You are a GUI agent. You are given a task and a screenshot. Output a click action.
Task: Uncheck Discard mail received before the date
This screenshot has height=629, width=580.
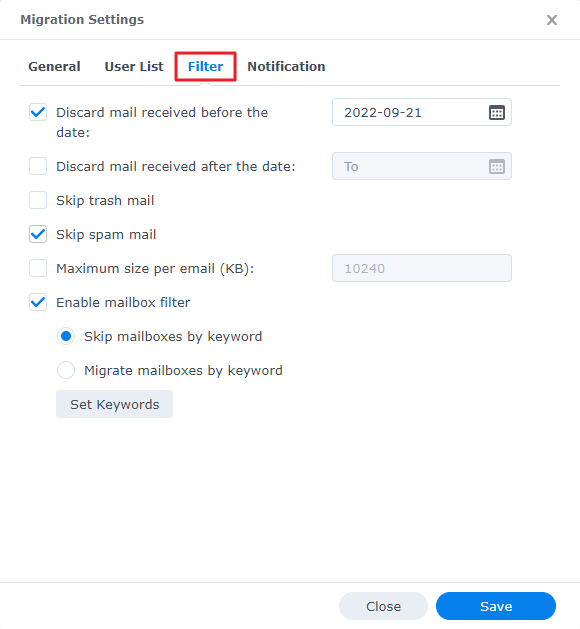click(x=38, y=112)
